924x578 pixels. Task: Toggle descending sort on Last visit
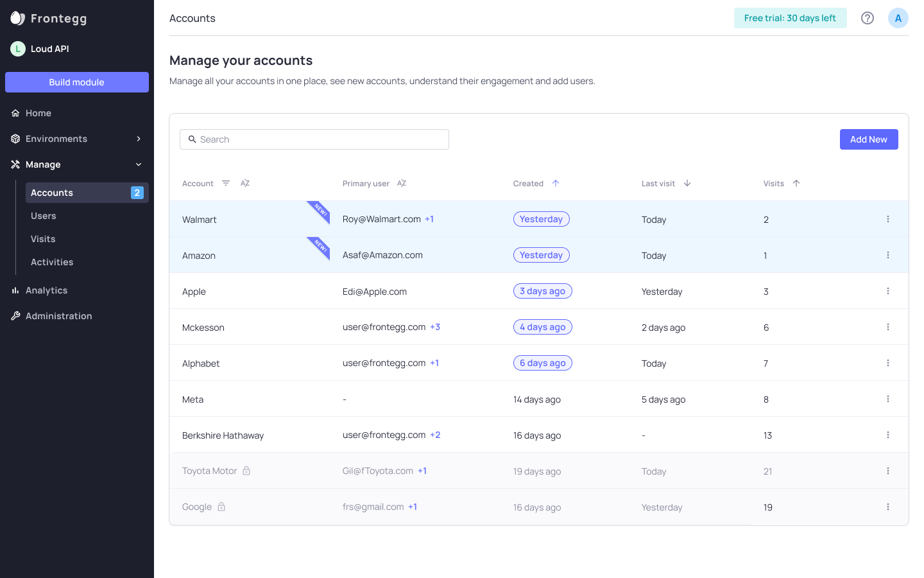click(687, 183)
